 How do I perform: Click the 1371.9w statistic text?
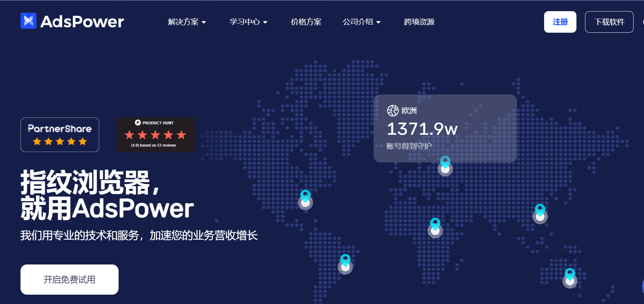422,129
